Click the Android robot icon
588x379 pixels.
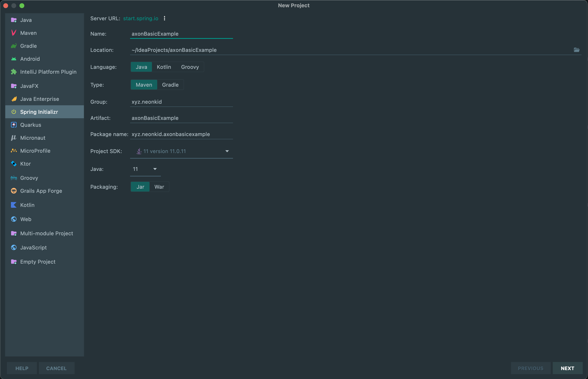pos(14,59)
